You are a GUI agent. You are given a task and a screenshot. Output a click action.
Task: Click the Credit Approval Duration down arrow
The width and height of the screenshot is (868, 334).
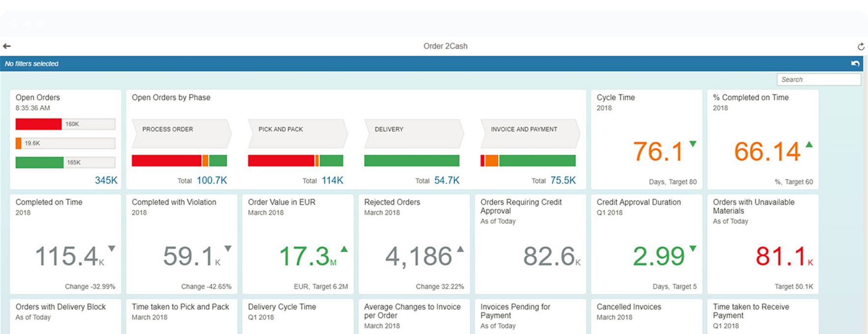point(693,249)
